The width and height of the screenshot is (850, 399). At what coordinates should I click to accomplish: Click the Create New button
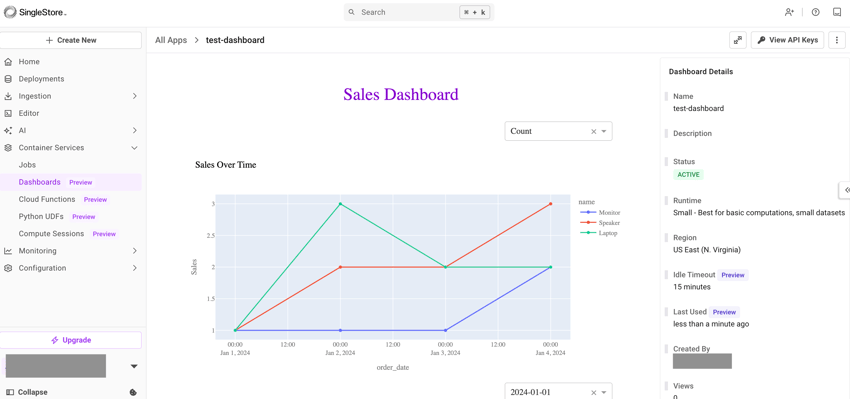coord(70,40)
